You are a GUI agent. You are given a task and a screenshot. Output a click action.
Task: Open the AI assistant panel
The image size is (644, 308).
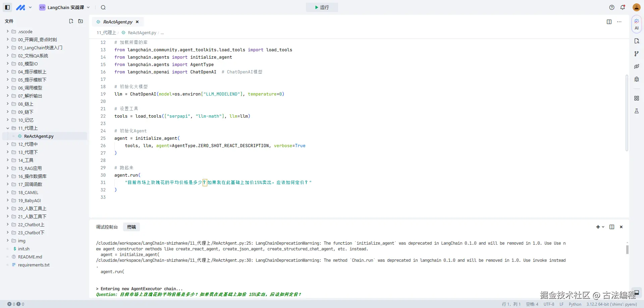coord(636,24)
